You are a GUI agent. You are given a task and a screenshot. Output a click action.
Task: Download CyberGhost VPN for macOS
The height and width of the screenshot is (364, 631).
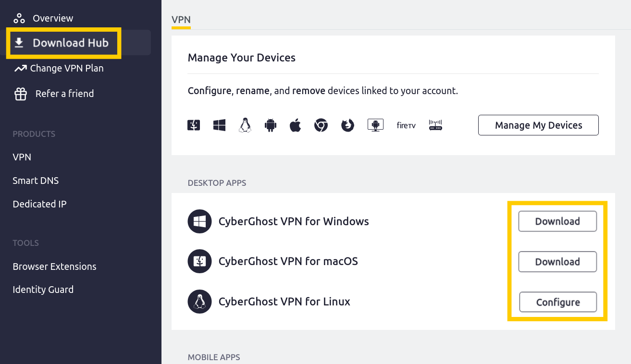click(x=557, y=262)
